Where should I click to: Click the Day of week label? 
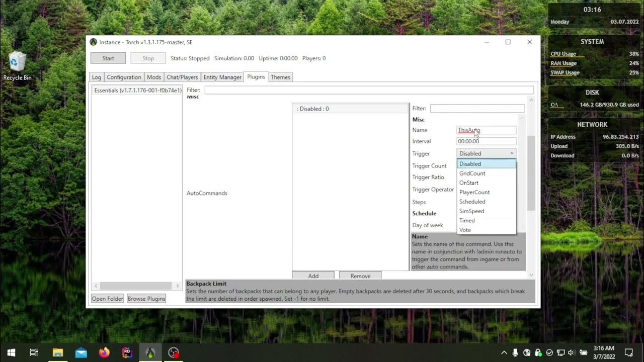[x=428, y=225]
